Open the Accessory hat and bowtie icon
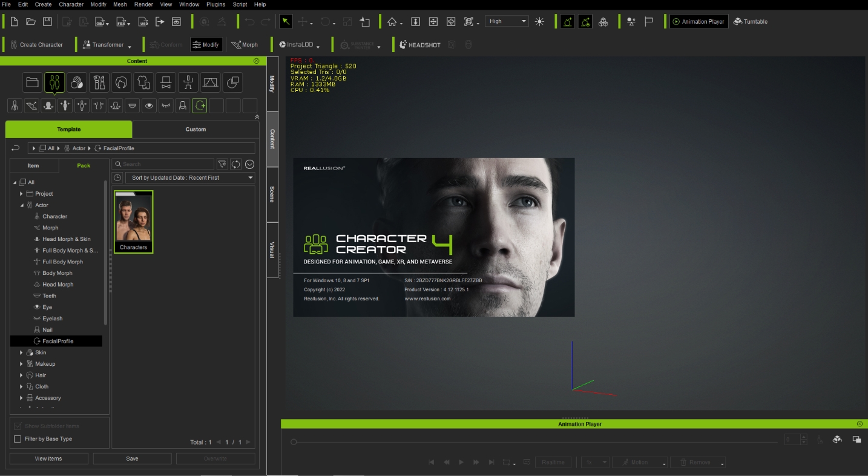868x476 pixels. coord(166,82)
